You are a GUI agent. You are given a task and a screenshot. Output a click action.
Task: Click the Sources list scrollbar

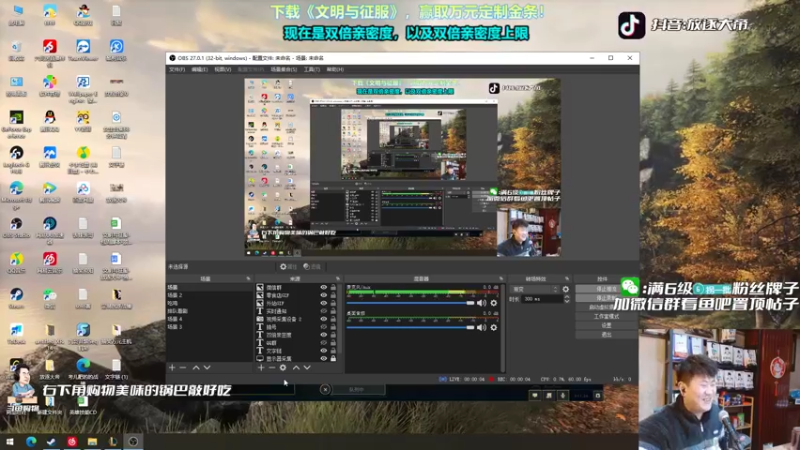(x=340, y=319)
